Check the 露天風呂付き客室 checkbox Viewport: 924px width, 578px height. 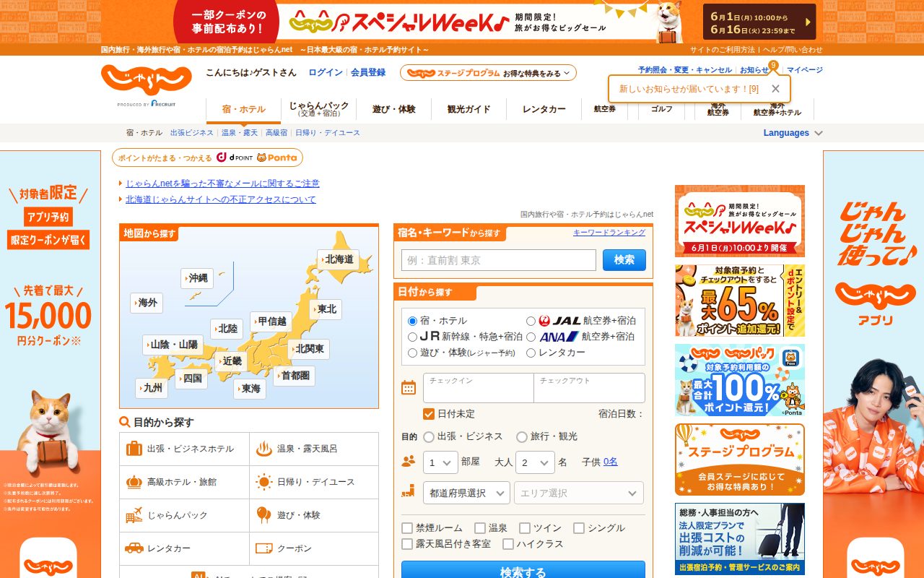point(407,544)
